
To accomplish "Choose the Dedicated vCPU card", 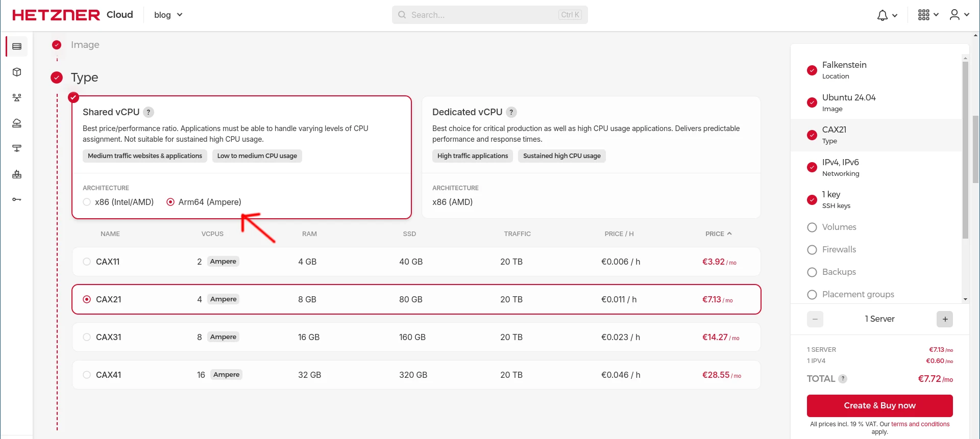I will tap(591, 157).
